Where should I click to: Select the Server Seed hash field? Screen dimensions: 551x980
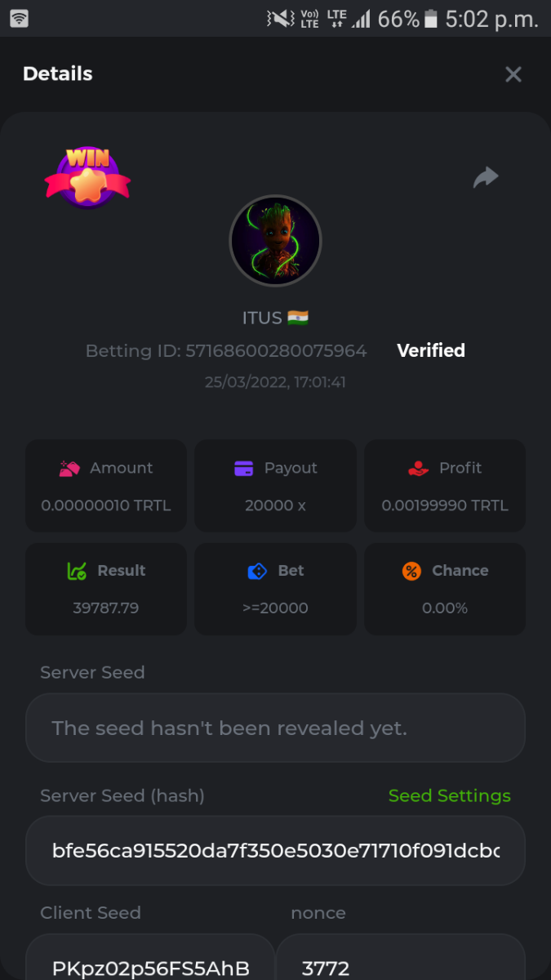click(275, 850)
